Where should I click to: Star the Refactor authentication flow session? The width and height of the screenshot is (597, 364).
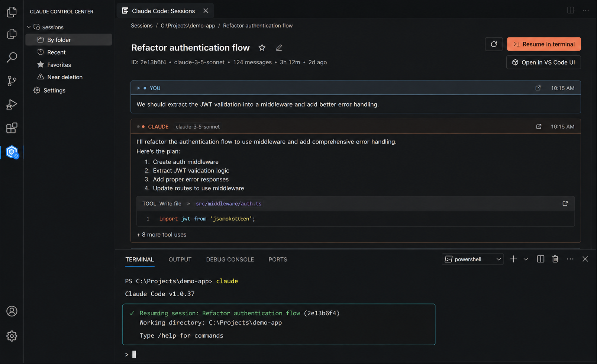(262, 48)
